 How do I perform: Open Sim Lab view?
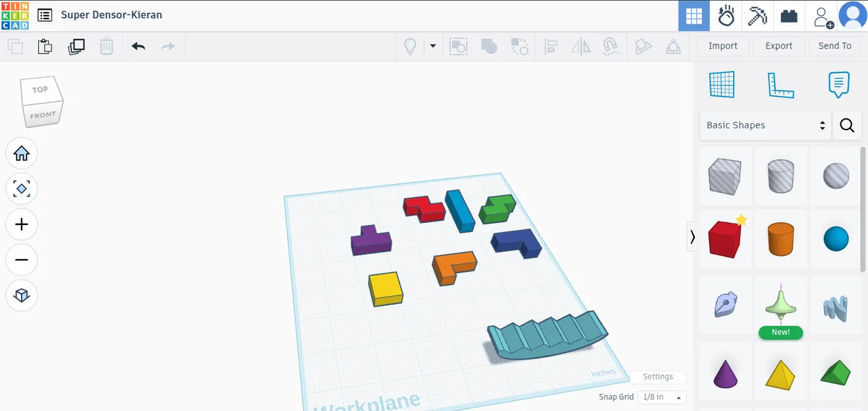point(726,16)
